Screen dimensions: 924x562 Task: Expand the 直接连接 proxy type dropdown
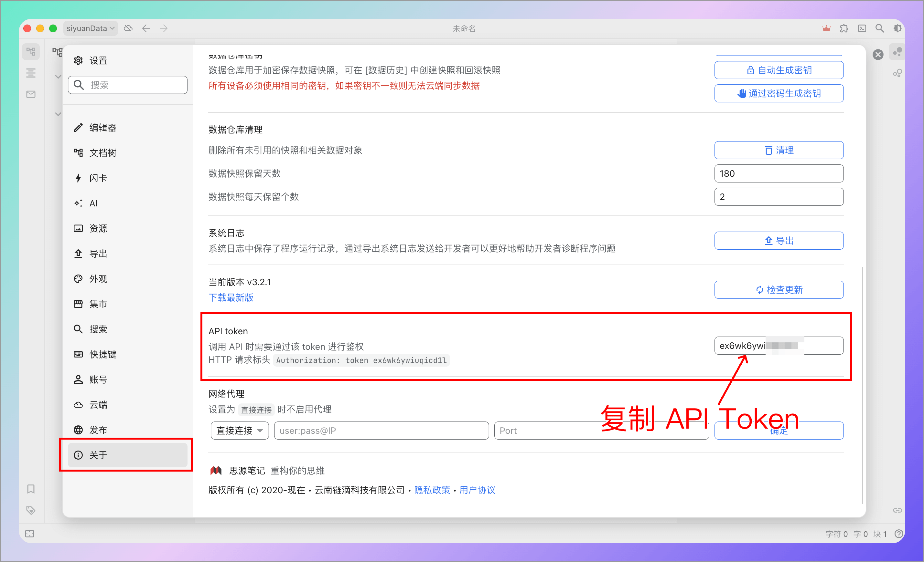coord(239,431)
